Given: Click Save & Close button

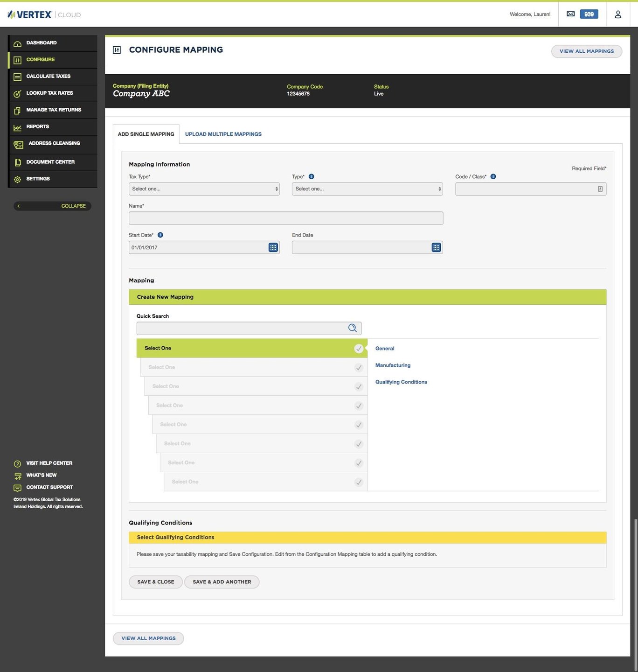Looking at the screenshot, I should click(156, 582).
